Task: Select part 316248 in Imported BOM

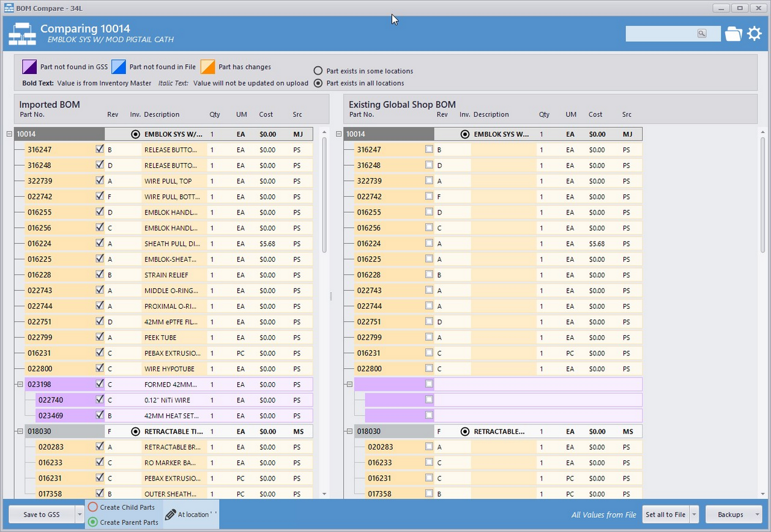Action: [x=39, y=165]
